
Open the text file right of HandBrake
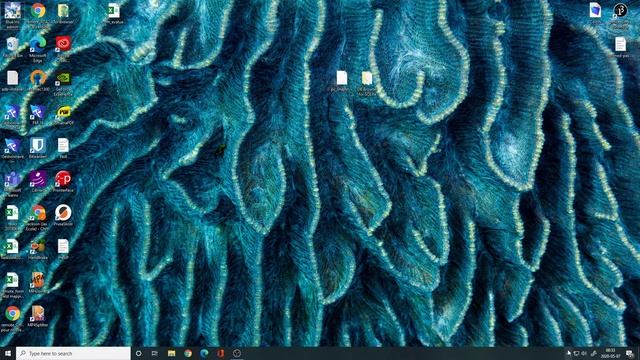[x=63, y=246]
